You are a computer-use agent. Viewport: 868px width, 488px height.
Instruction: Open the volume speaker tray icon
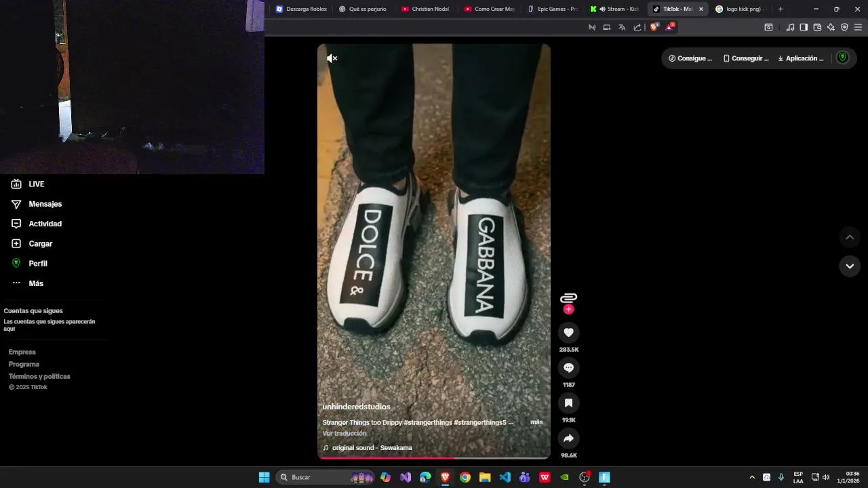pos(826,477)
